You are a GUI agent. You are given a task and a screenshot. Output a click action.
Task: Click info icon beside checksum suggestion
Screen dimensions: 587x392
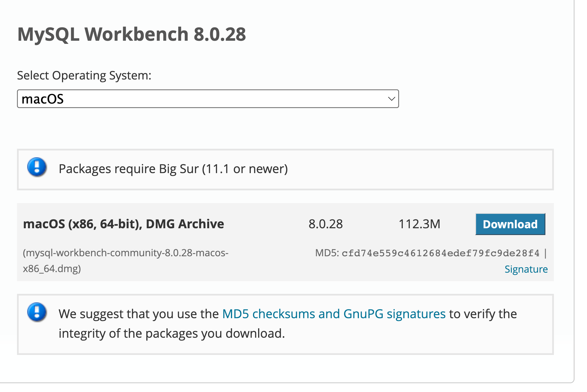(x=37, y=312)
